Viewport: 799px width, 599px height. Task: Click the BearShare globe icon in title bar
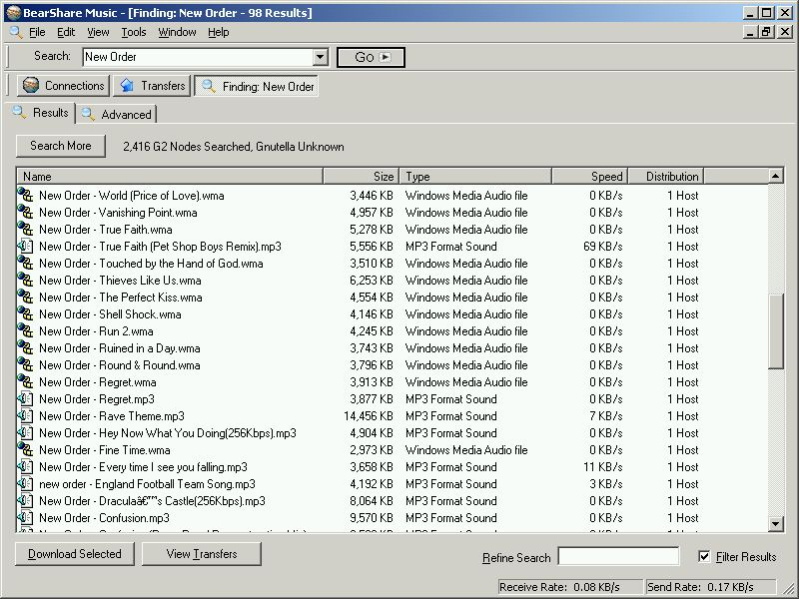(13, 12)
